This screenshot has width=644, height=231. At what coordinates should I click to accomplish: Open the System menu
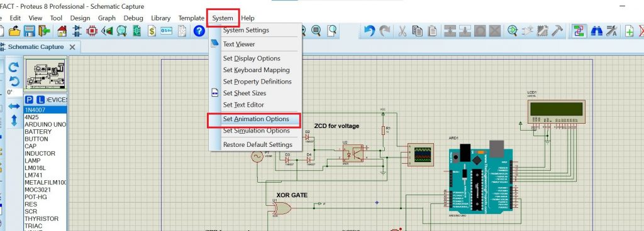coord(223,18)
